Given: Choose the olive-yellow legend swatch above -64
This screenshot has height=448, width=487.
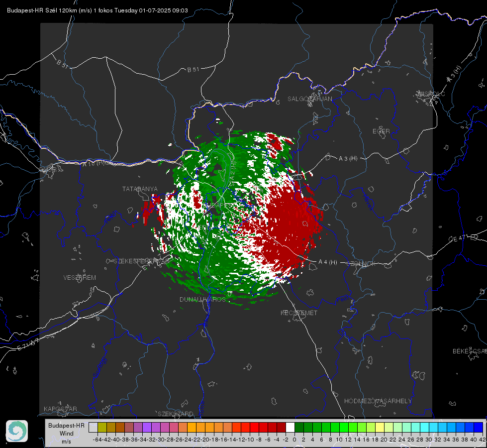Looking at the screenshot, I should coord(102,427).
